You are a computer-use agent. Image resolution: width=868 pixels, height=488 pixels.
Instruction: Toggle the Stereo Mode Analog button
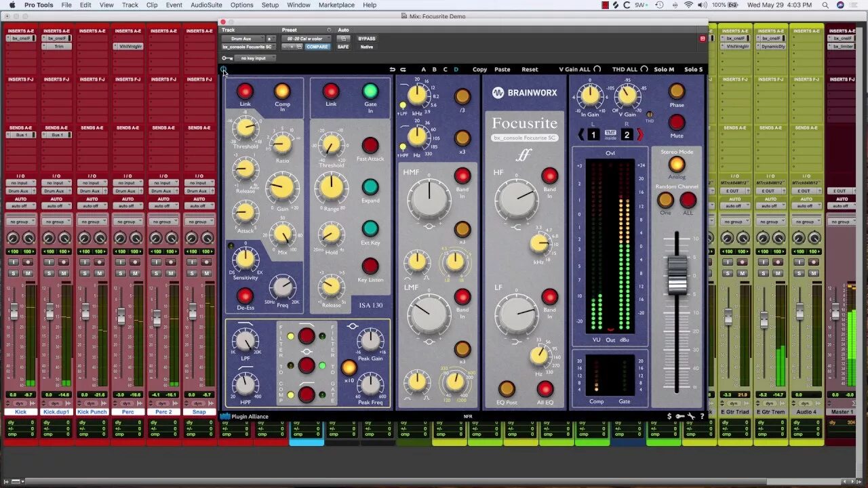point(677,163)
